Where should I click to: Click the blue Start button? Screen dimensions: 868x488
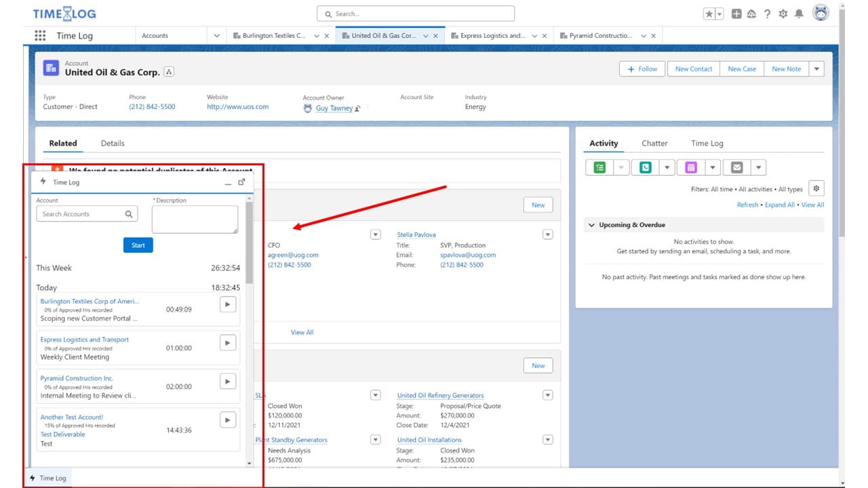click(x=138, y=245)
